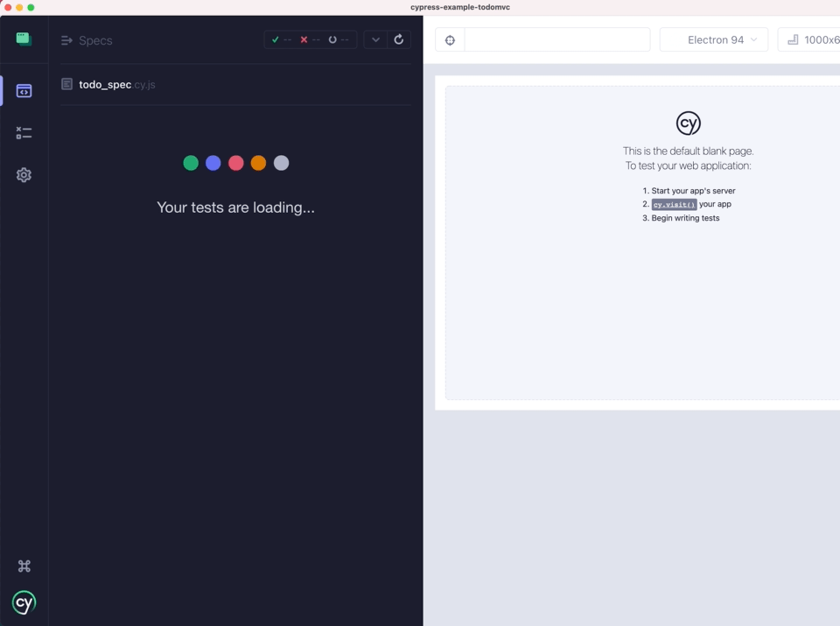Select the todo_spec.cy.js spec file
The image size is (840, 626).
click(116, 85)
